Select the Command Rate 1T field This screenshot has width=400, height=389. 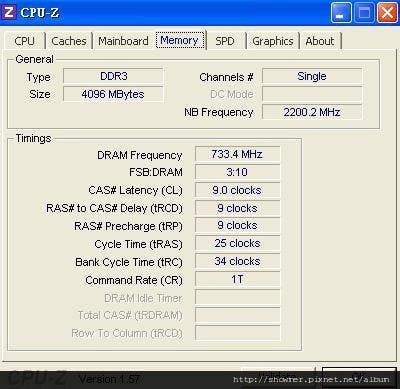tap(237, 279)
